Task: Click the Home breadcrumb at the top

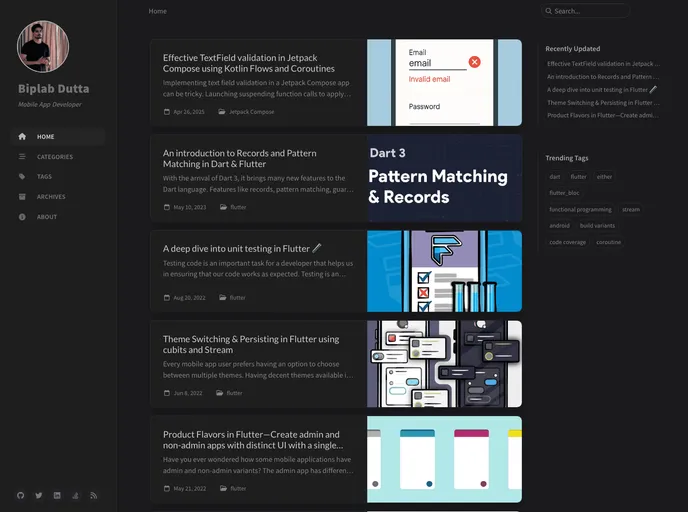Action: click(158, 11)
